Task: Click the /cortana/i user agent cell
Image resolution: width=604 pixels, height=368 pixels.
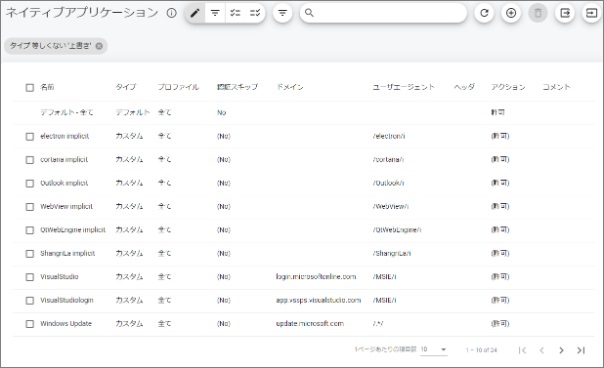Action: [x=388, y=160]
